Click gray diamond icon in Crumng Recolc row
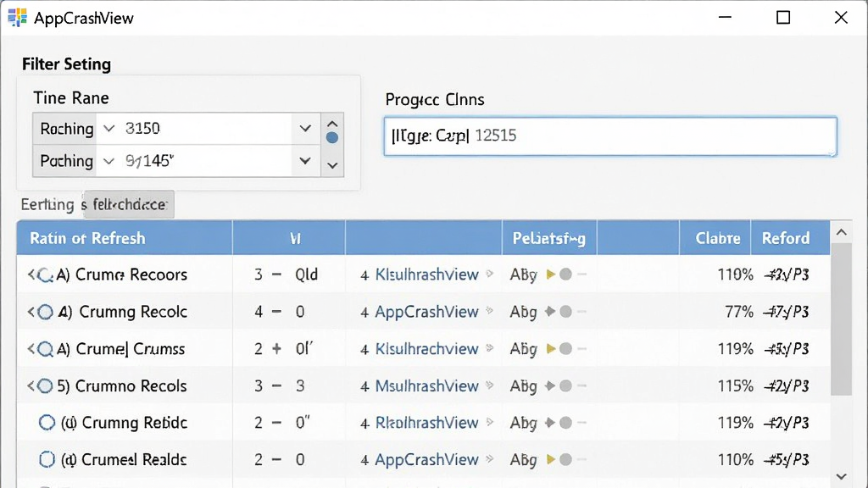Screen dimensions: 868x488 tap(549, 312)
